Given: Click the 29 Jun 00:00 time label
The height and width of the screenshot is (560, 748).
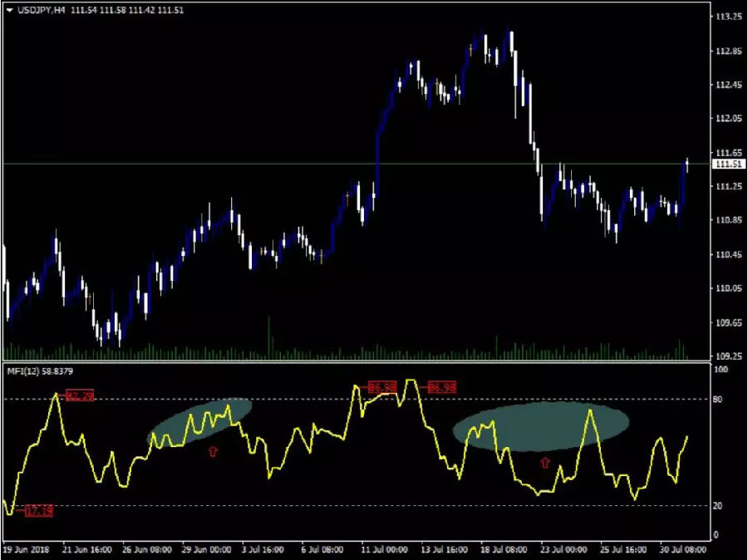Looking at the screenshot, I should (x=207, y=549).
